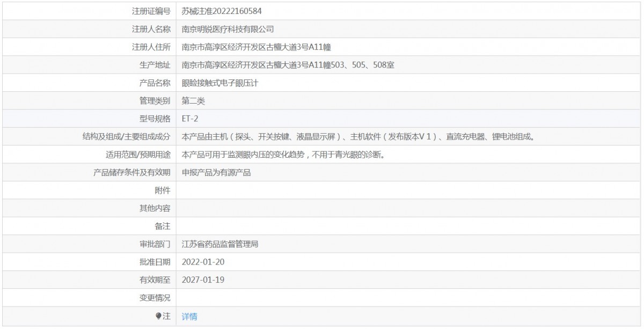
Task: Select production address with 503、505、508室
Action: tap(289, 65)
